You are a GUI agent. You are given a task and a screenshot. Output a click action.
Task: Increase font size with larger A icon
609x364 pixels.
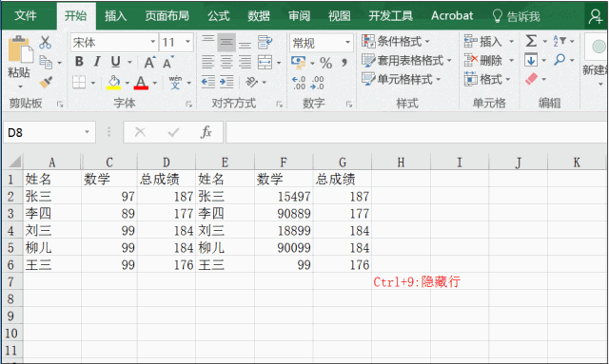pyautogui.click(x=149, y=62)
